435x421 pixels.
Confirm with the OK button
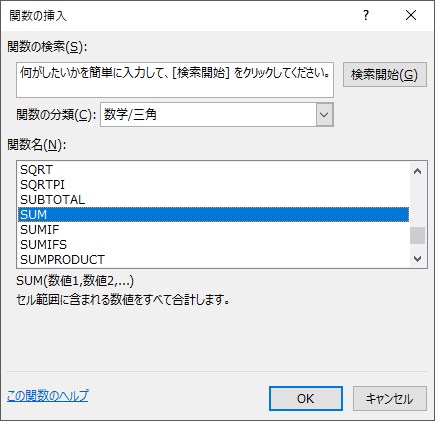point(306,399)
